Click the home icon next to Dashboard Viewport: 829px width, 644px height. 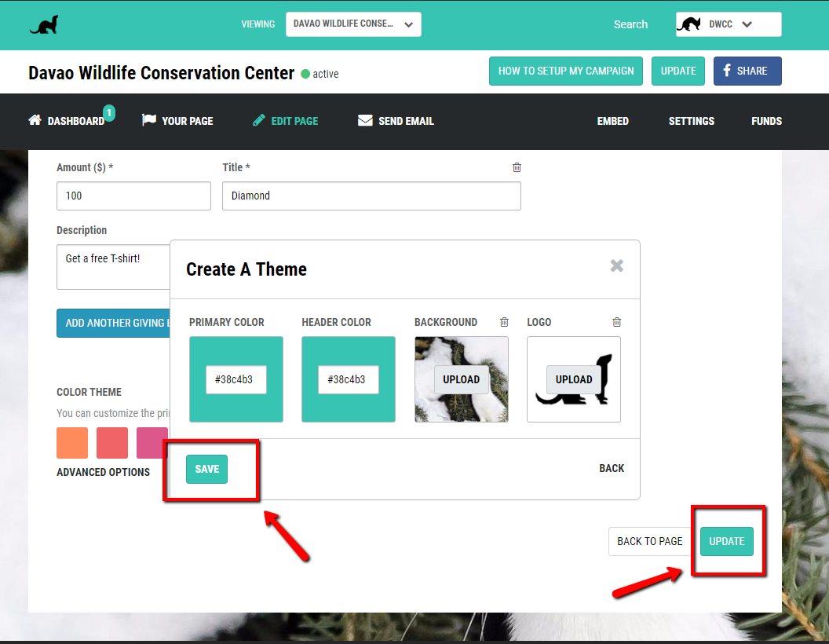pos(35,120)
